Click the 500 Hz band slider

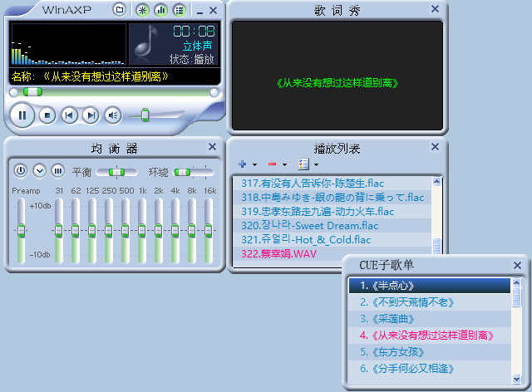126,231
